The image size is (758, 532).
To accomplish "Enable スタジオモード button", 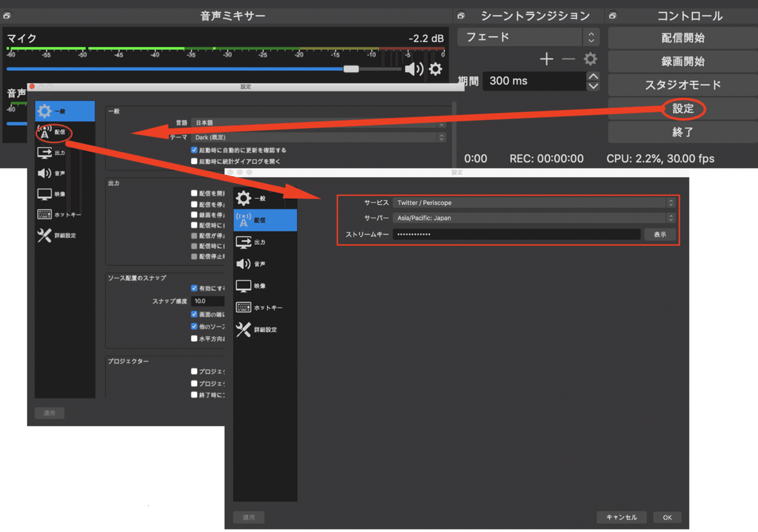I will coord(682,85).
